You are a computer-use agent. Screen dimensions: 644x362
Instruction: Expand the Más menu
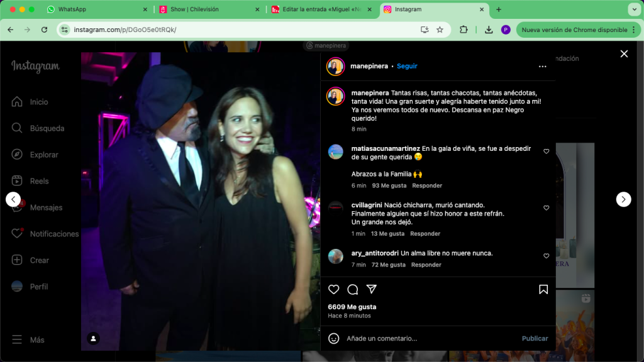(x=28, y=340)
